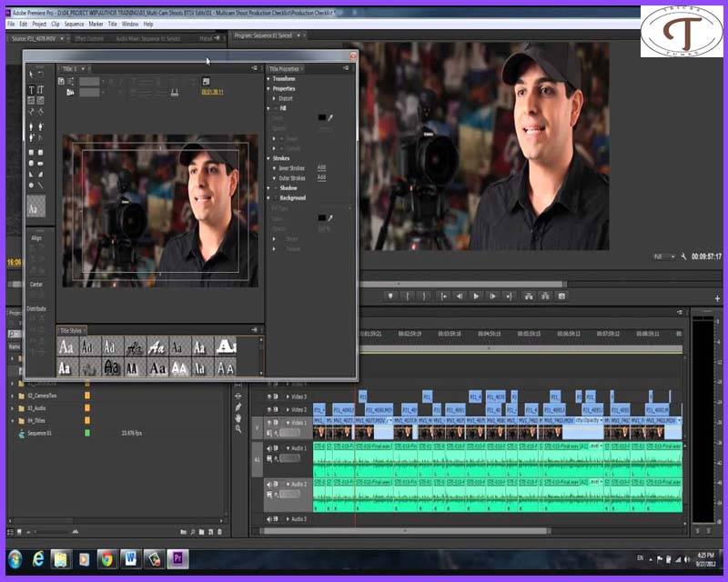
Task: Toggle Video 1 track output eye
Action: pyautogui.click(x=268, y=423)
